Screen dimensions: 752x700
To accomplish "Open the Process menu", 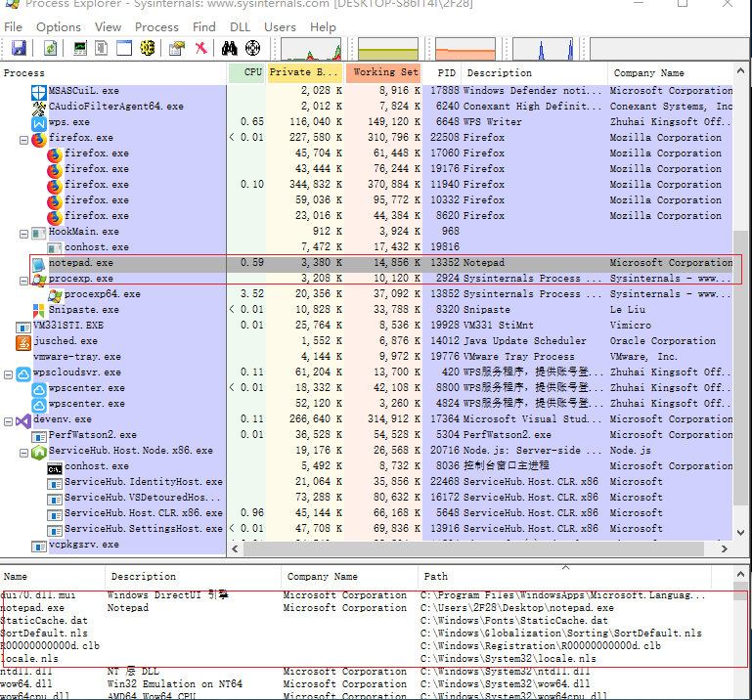I will (x=156, y=27).
